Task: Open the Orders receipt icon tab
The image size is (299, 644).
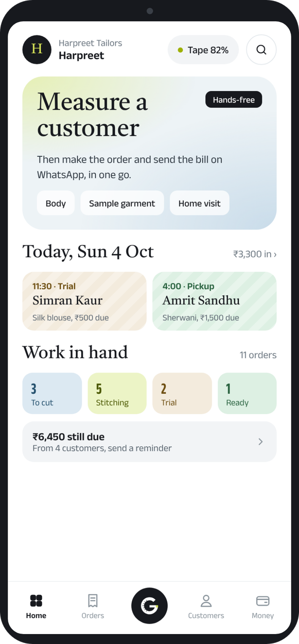Action: (x=93, y=606)
